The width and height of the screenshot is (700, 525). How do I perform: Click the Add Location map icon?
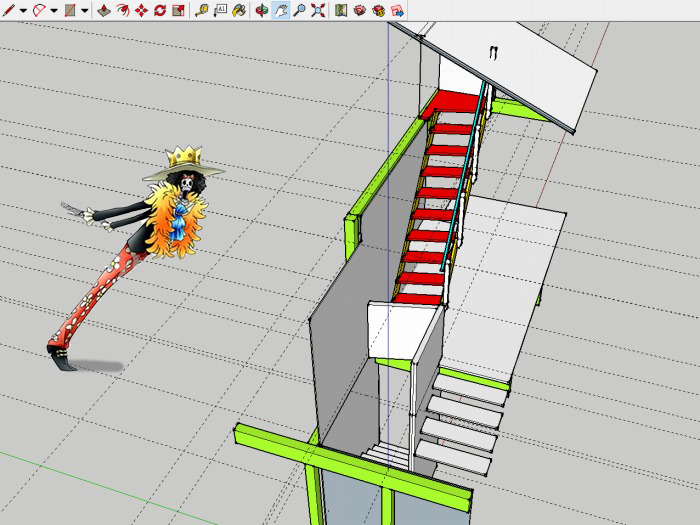[341, 10]
